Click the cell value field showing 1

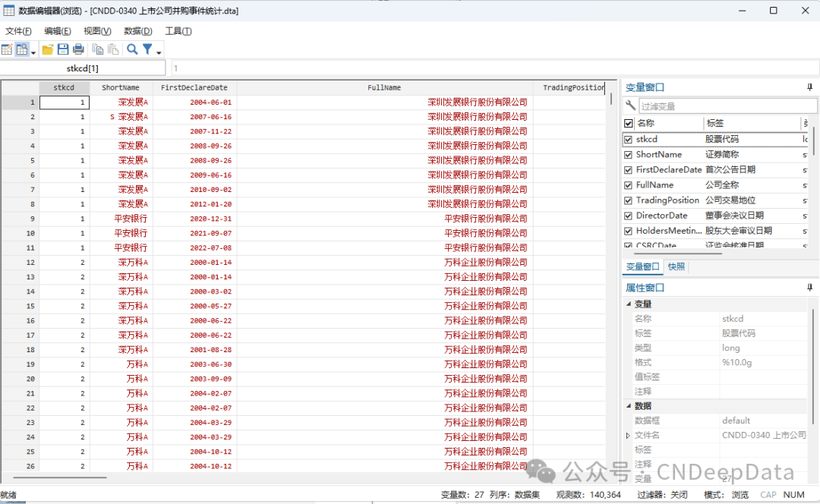495,68
